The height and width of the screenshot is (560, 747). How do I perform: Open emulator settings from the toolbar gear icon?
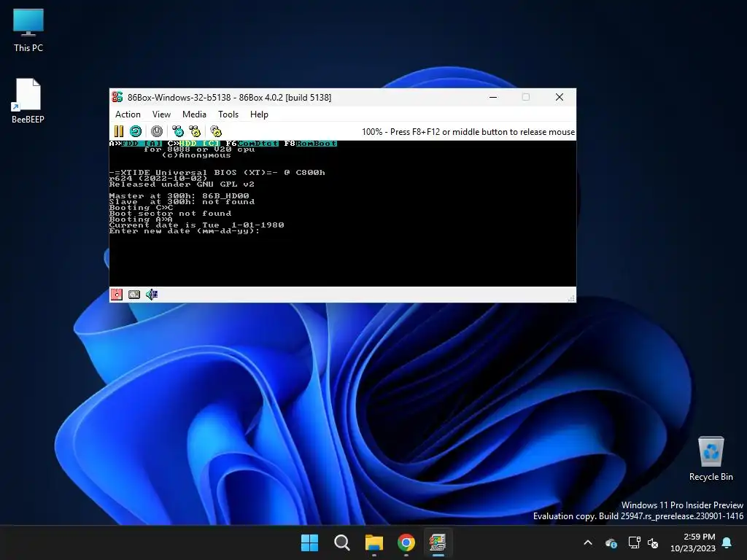click(216, 131)
